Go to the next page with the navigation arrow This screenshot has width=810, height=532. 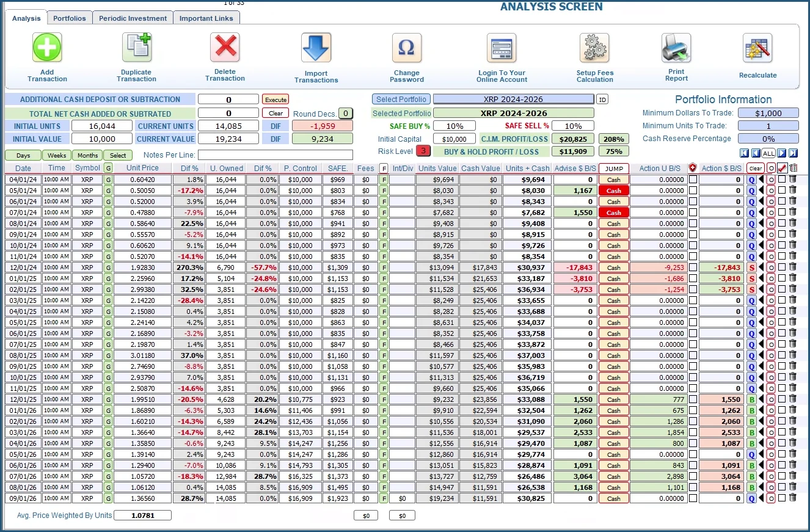[781, 153]
